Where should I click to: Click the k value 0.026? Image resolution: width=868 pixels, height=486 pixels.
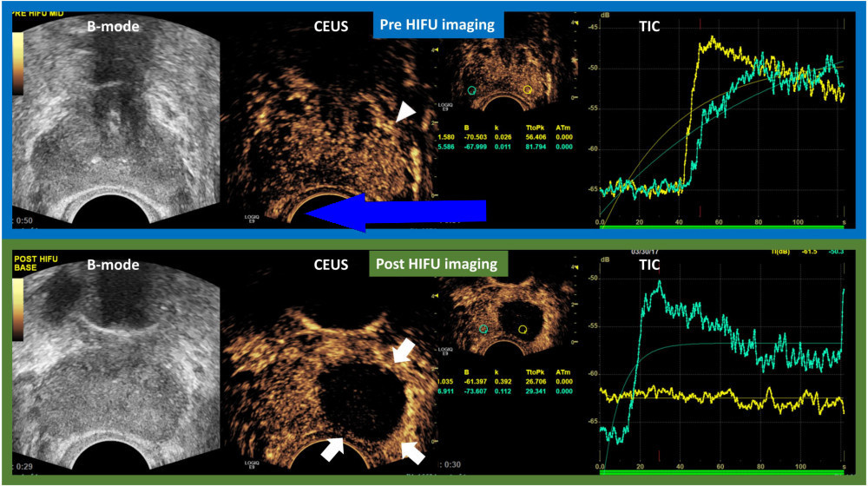point(503,137)
